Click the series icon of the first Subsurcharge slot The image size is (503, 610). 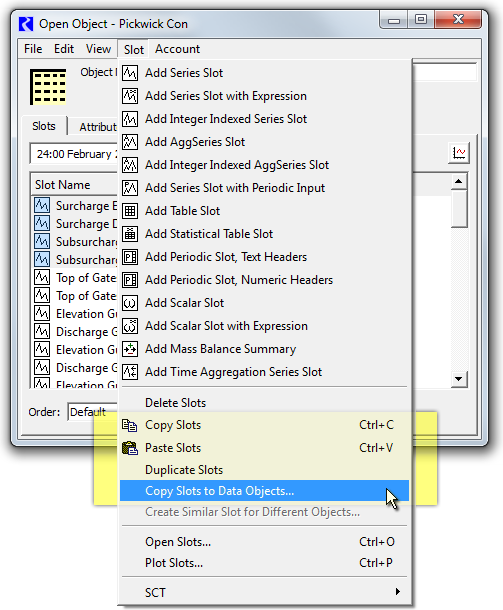click(42, 241)
